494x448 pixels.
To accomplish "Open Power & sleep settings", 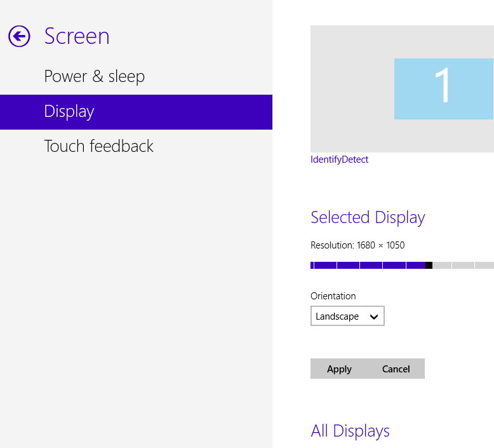I will point(136,76).
